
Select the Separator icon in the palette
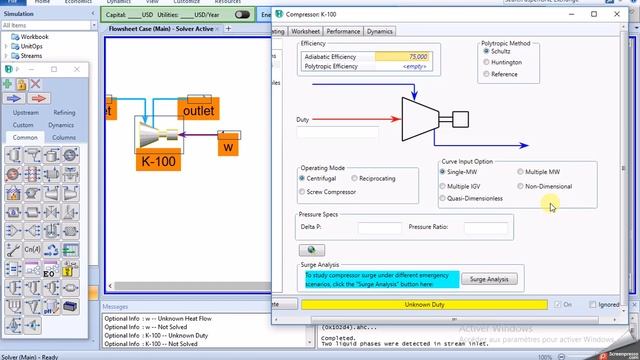pyautogui.click(x=13, y=156)
